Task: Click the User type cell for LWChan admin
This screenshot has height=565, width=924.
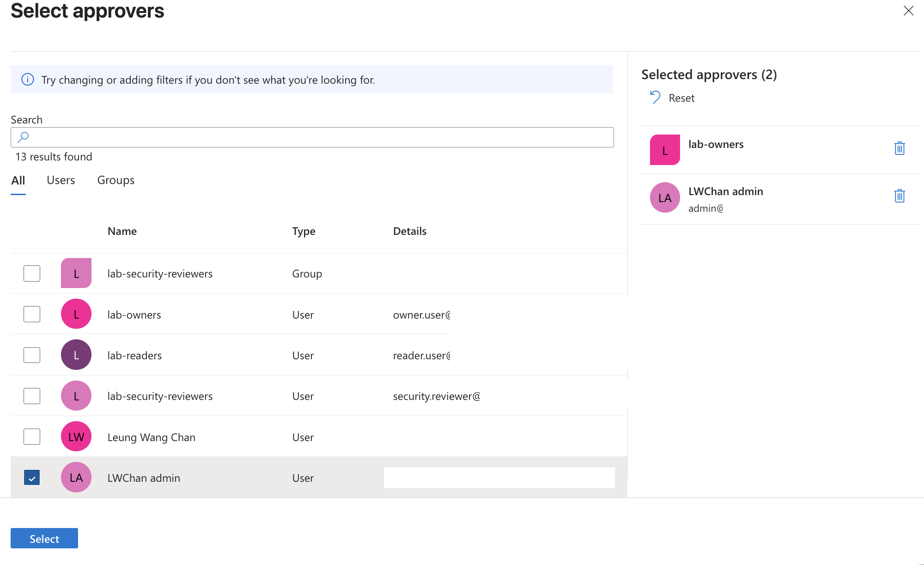Action: [303, 478]
